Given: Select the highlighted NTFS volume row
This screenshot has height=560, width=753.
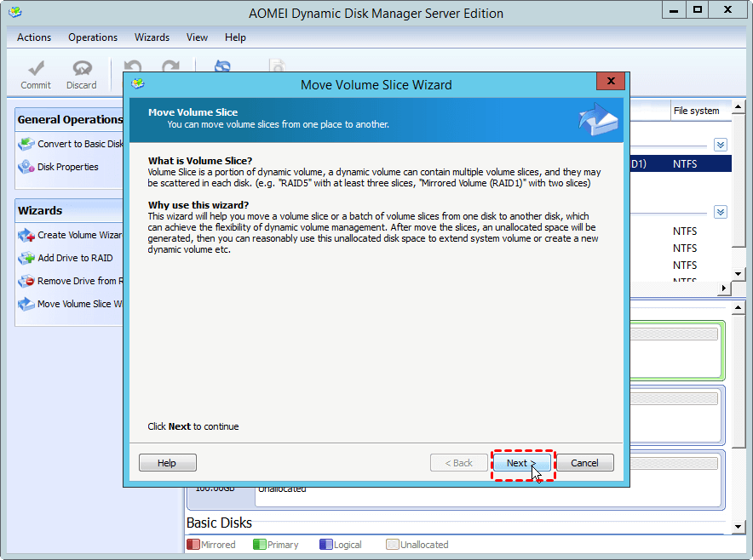Looking at the screenshot, I should click(681, 163).
